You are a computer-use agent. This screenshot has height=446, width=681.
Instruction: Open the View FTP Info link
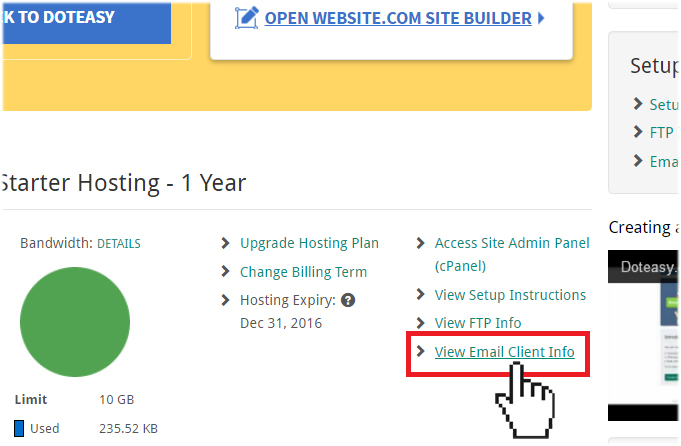(x=478, y=323)
